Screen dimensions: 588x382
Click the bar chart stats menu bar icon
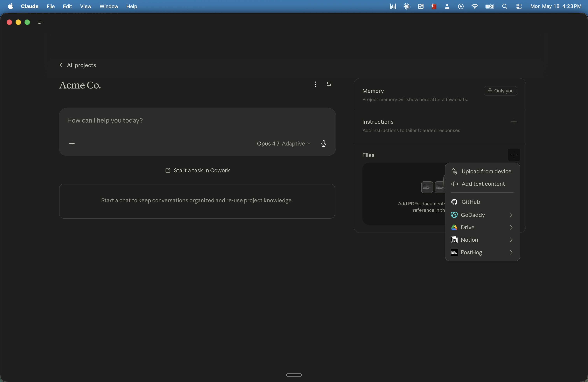pyautogui.click(x=393, y=6)
